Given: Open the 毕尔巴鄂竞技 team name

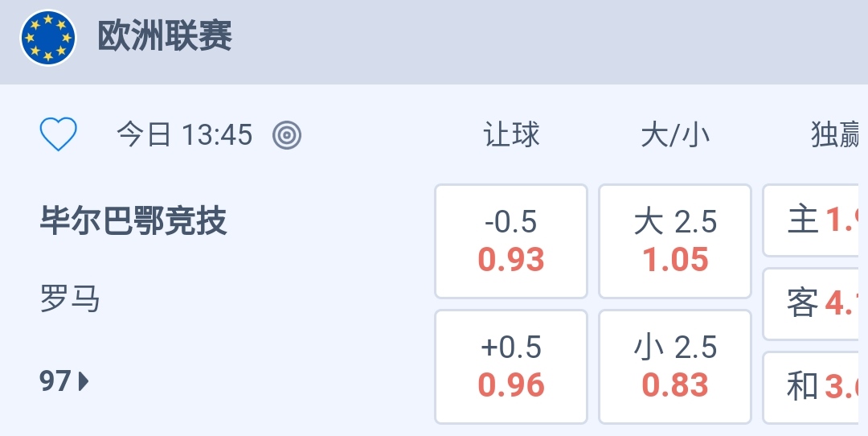Looking at the screenshot, I should [x=133, y=220].
